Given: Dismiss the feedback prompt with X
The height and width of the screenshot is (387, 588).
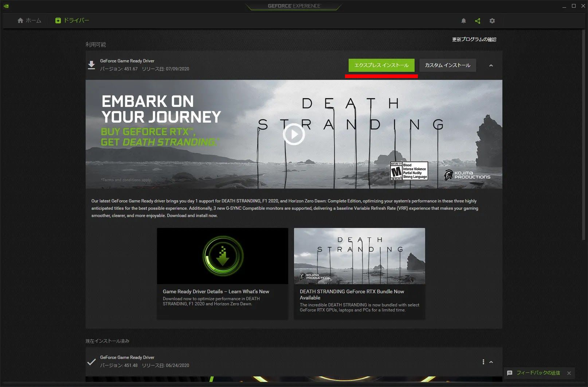Looking at the screenshot, I should [x=569, y=373].
